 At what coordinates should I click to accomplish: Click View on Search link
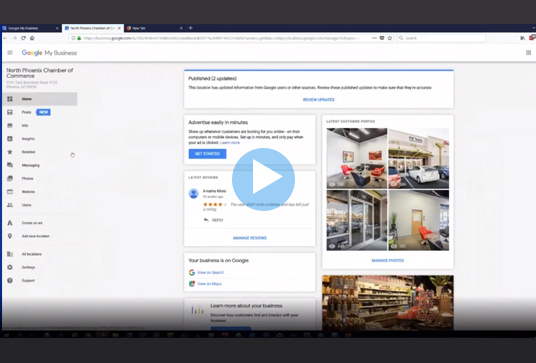(210, 272)
